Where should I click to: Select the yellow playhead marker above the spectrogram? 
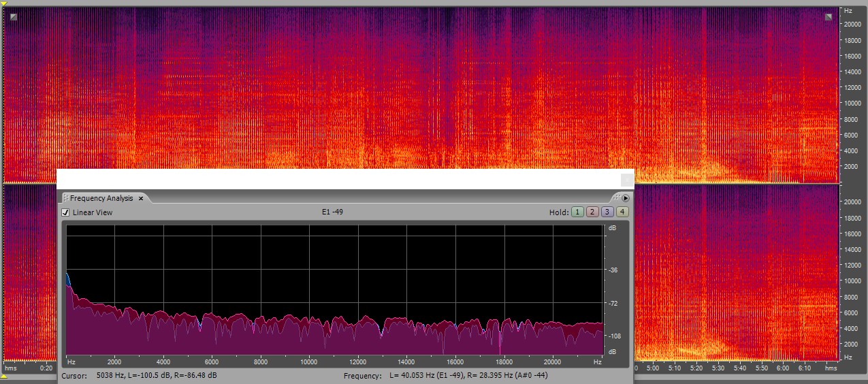[3, 4]
